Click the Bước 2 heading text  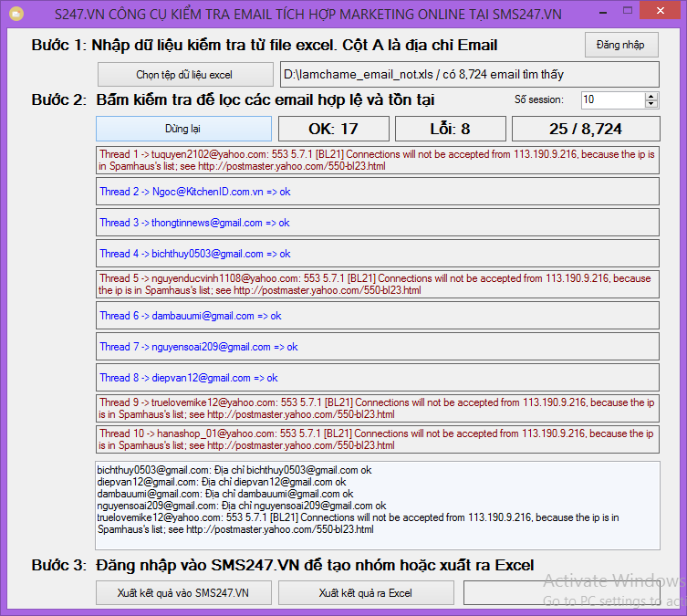coord(233,99)
